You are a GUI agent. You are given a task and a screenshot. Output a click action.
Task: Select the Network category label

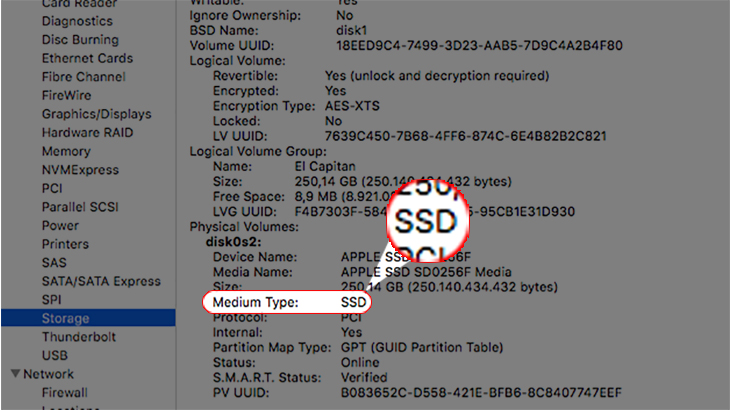pos(48,375)
